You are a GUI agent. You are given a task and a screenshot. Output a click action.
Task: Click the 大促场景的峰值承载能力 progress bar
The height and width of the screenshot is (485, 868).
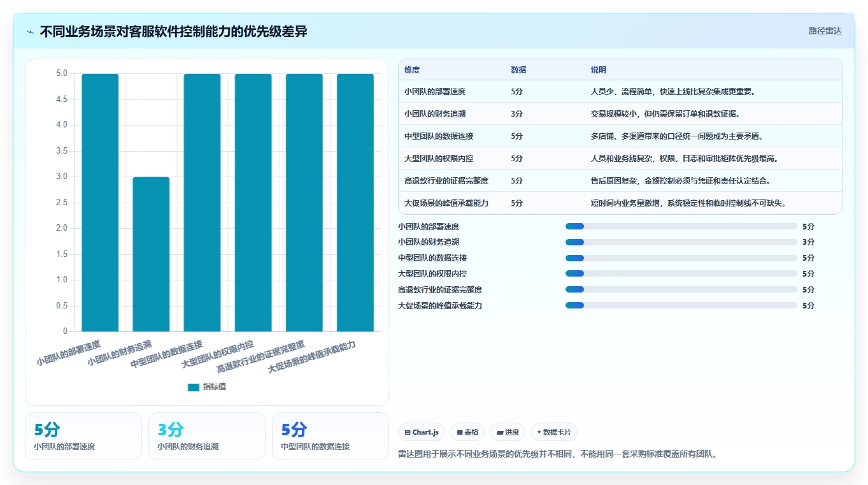(x=681, y=305)
